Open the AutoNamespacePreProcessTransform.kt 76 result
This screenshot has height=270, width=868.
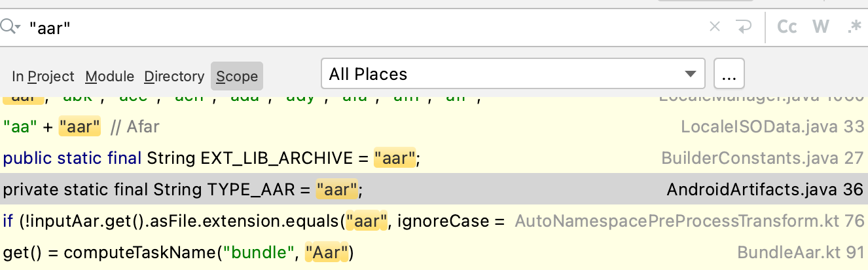434,221
